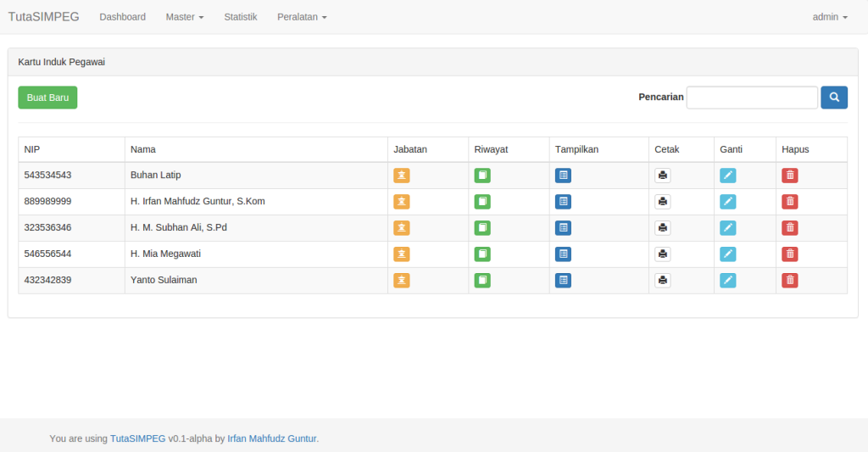Print card for Buhan Latip

[663, 176]
